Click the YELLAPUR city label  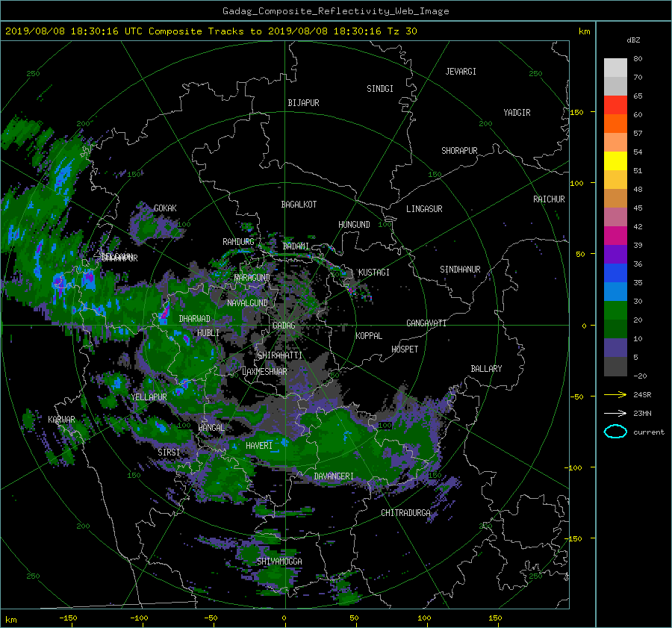coord(149,397)
